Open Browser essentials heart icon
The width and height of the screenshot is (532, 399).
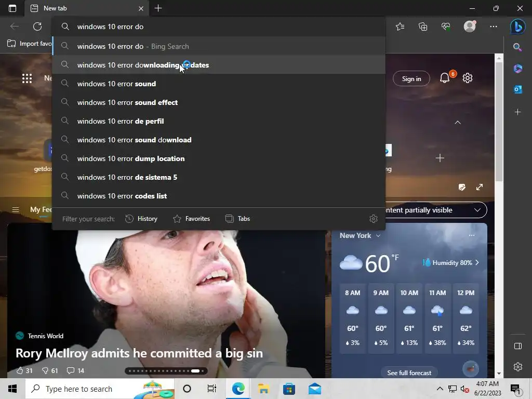coord(446,26)
